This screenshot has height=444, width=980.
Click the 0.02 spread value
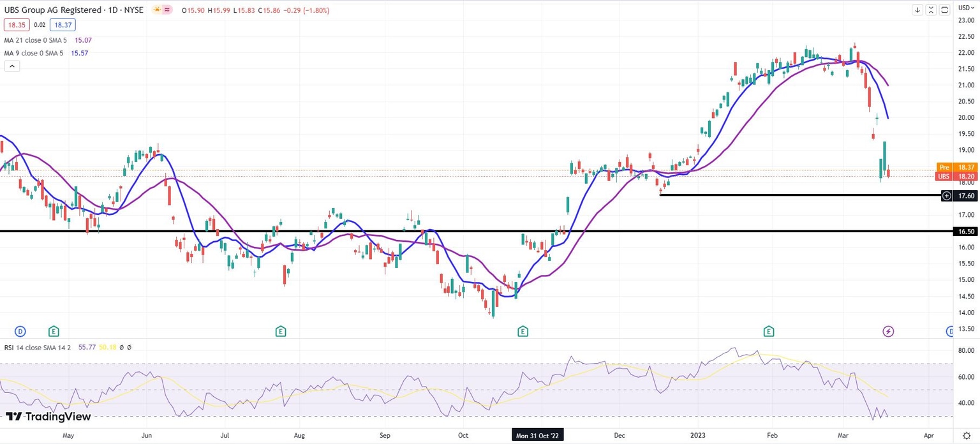pyautogui.click(x=39, y=25)
